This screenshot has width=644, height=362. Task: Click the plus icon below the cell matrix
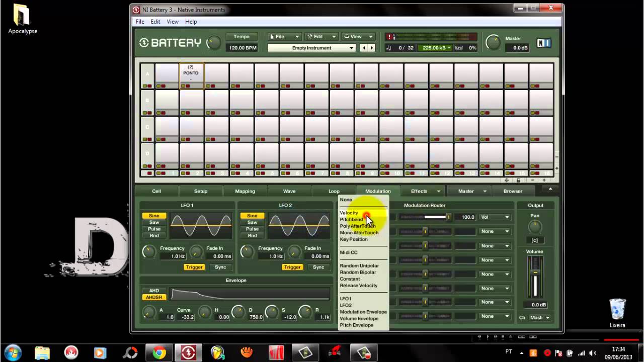(x=544, y=180)
